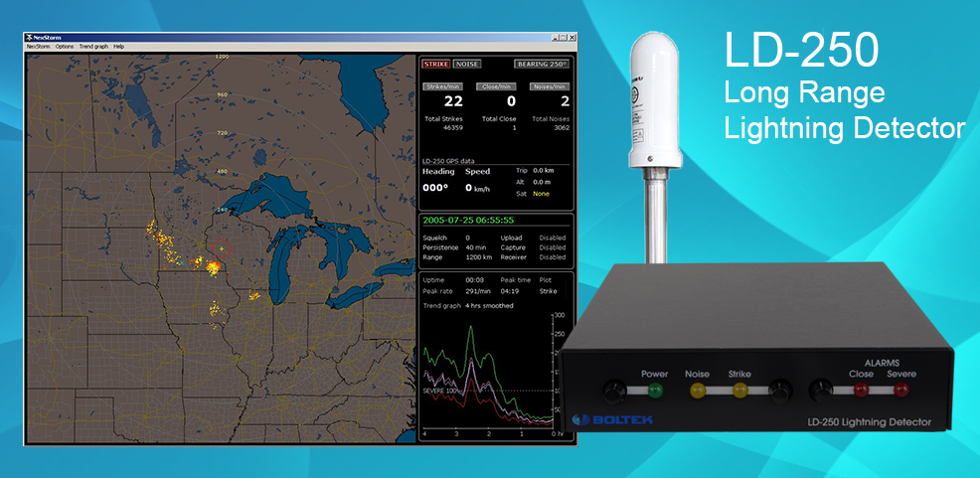Click the SEVERE 100% threshold line label
The image size is (980, 478).
point(442,391)
